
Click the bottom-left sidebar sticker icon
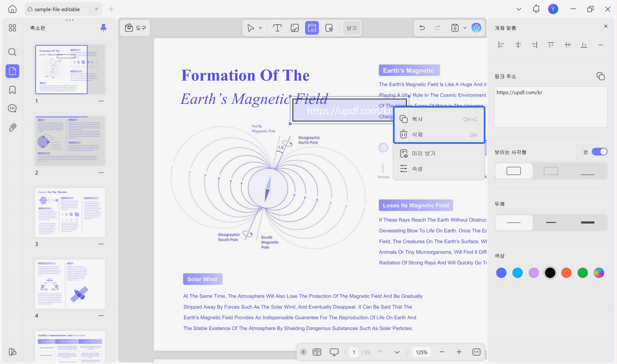[x=12, y=352]
